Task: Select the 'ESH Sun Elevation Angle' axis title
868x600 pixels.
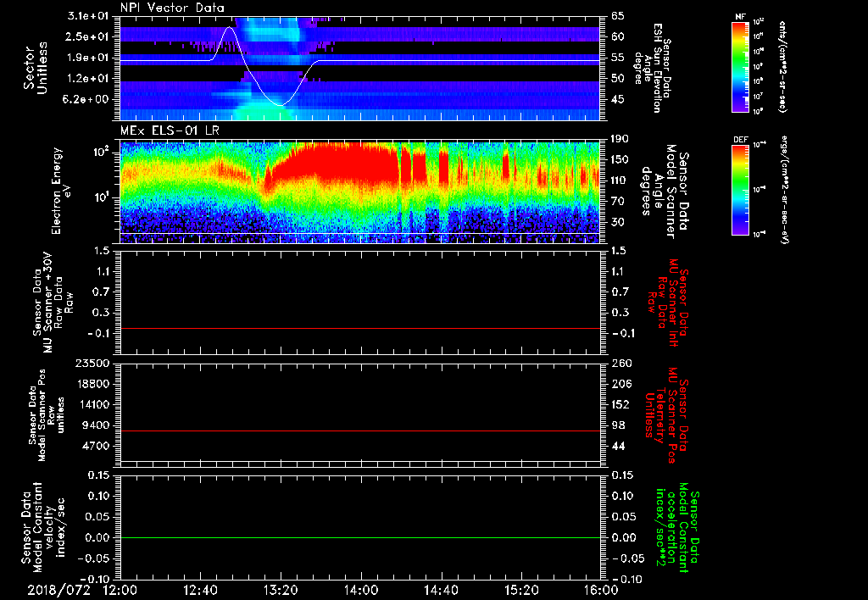Action: (652, 68)
